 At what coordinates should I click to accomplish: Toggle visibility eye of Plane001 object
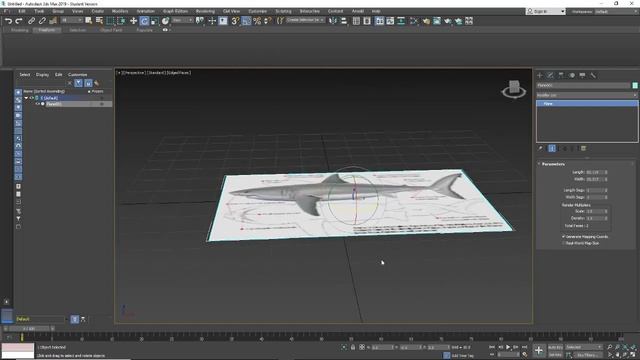click(38, 104)
